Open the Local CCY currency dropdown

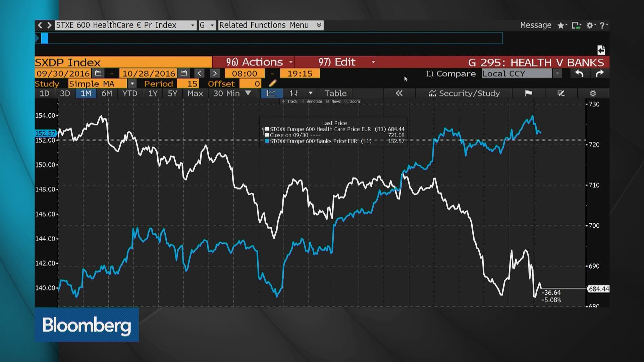pos(521,73)
